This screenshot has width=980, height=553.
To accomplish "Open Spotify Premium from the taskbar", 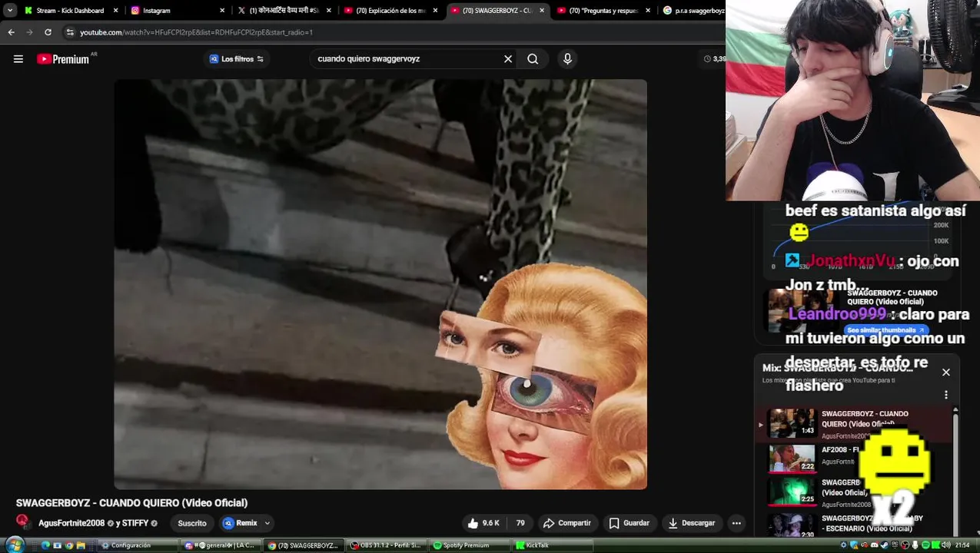I will point(469,545).
